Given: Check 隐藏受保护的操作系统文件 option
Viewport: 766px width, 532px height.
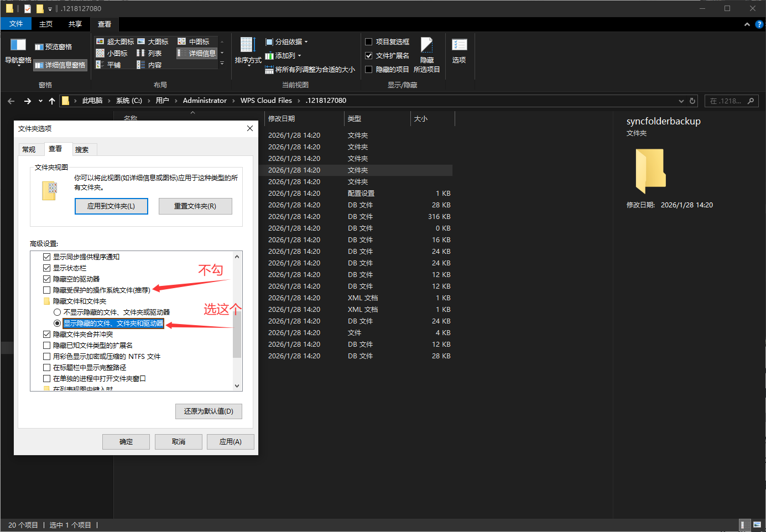Looking at the screenshot, I should click(x=47, y=290).
